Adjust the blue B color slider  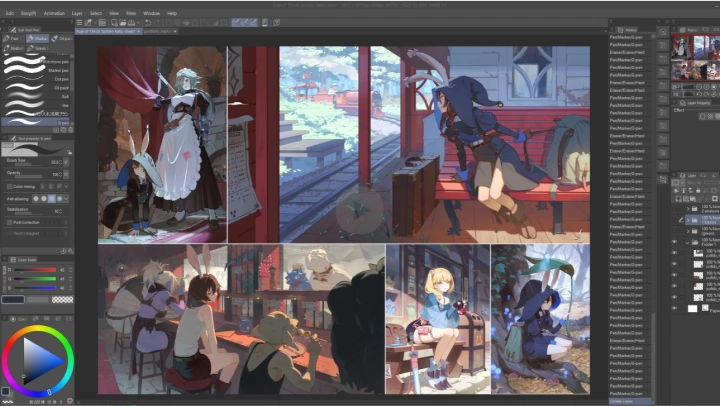35,288
